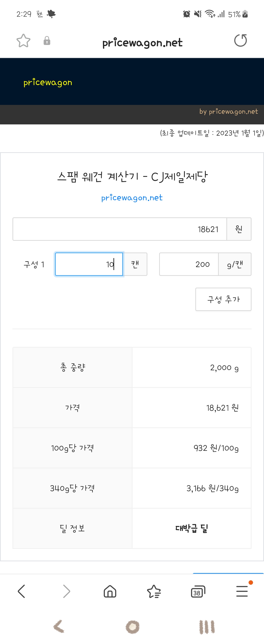This screenshot has width=264, height=644.
Task: Reload the page with the refresh icon
Action: [x=241, y=40]
